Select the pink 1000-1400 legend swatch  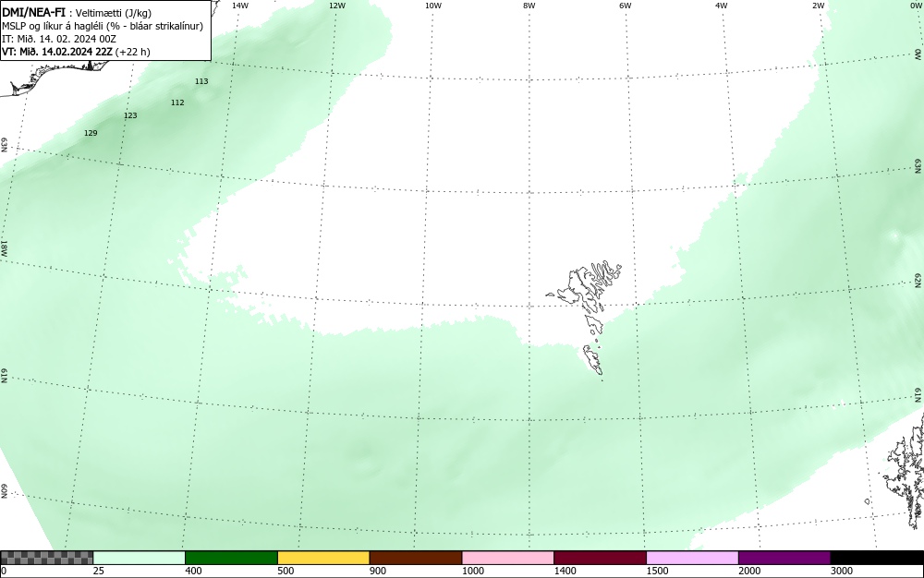(x=508, y=558)
